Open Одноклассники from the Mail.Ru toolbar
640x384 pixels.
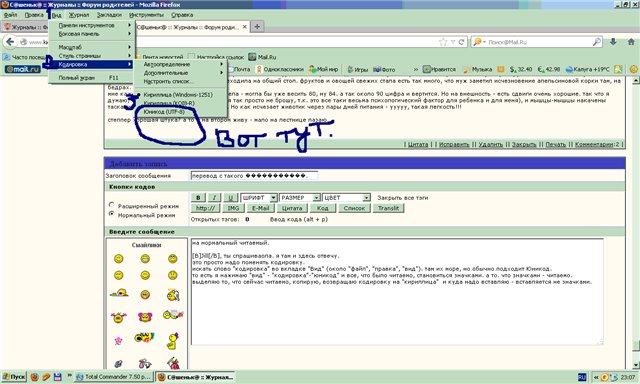pyautogui.click(x=280, y=69)
